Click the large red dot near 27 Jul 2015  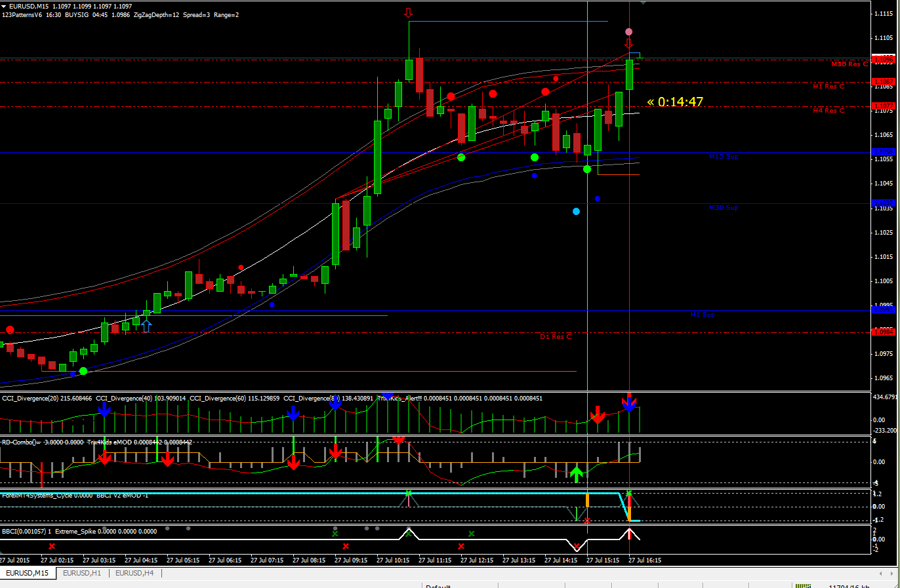10,330
